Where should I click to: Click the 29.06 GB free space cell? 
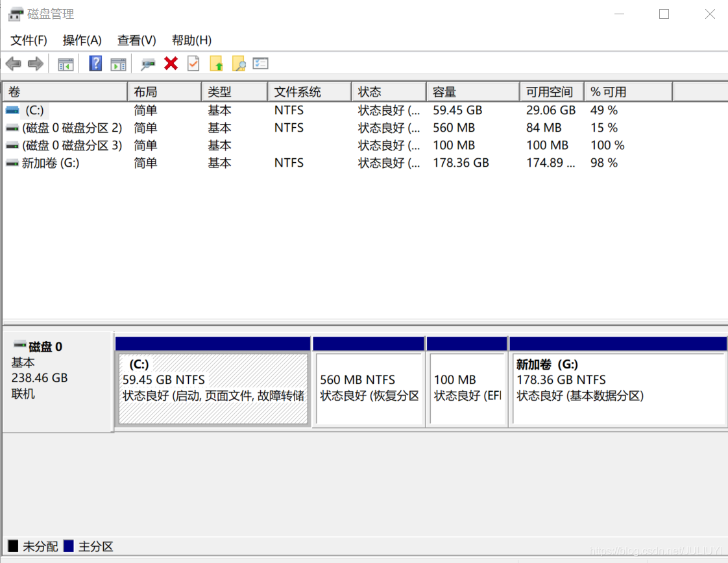[x=551, y=110]
